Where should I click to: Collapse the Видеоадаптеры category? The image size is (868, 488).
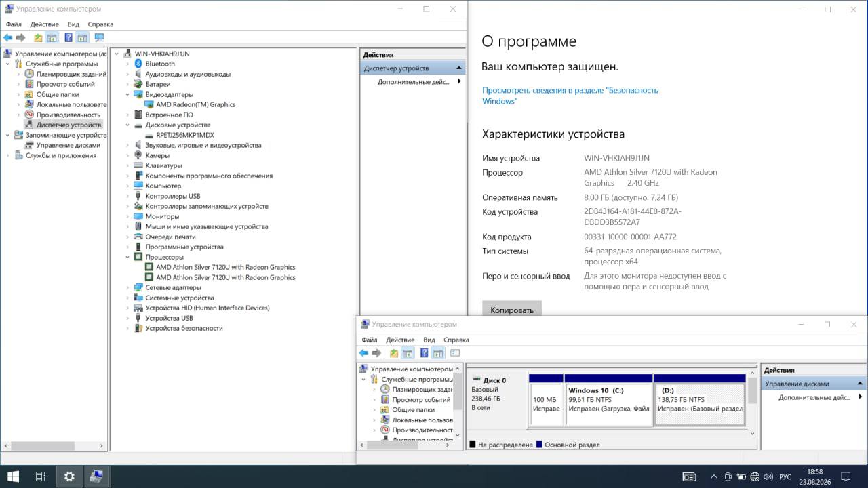127,94
